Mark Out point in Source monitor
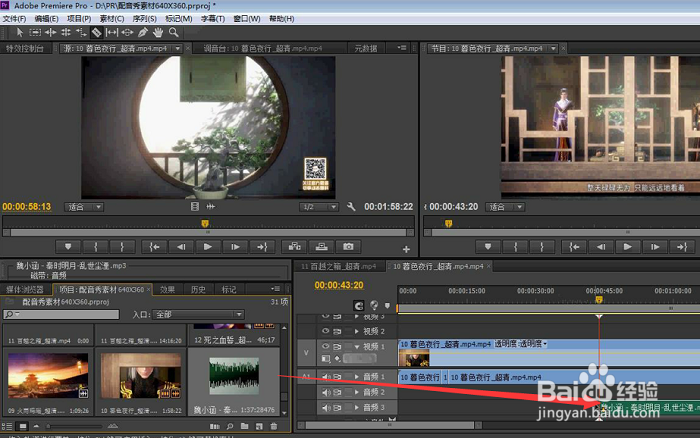Viewport: 700px width, 438px height. 122,246
